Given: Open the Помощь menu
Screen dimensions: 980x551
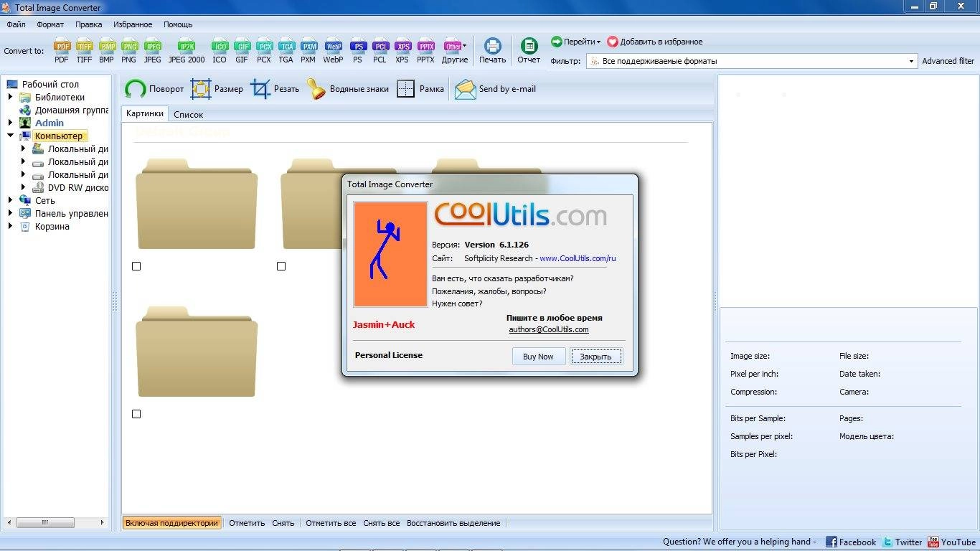Looking at the screenshot, I should click(178, 24).
